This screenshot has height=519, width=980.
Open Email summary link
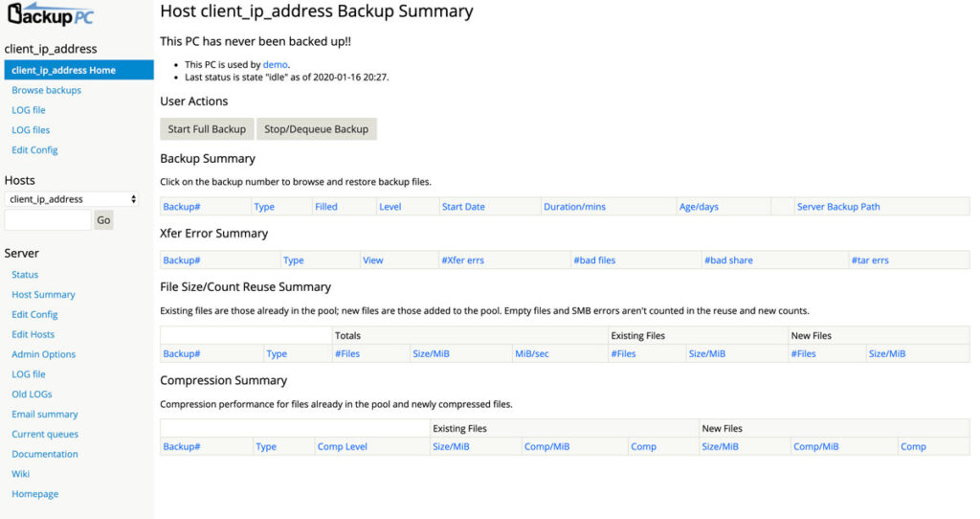[x=44, y=414]
